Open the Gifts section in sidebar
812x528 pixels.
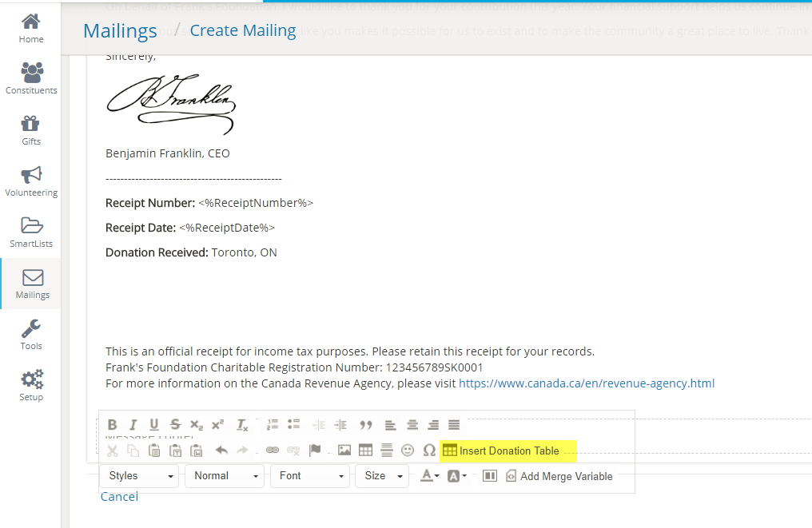click(x=31, y=129)
